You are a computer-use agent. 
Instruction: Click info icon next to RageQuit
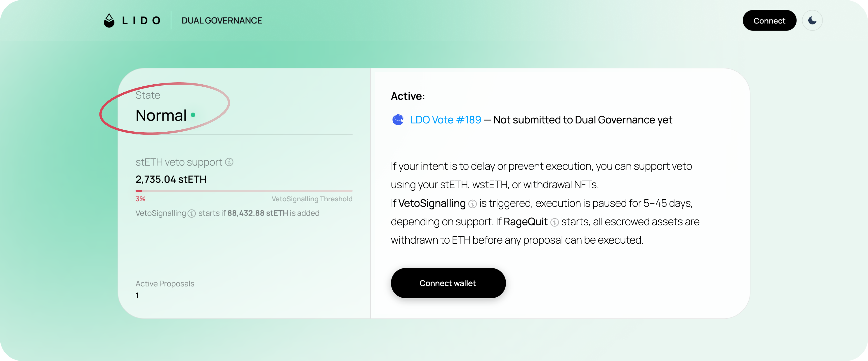[554, 222]
